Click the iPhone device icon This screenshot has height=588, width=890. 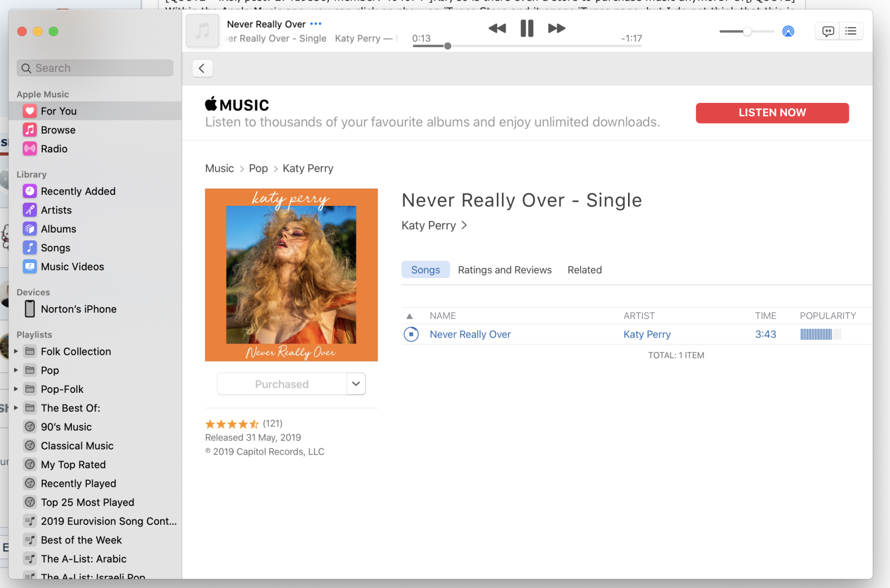tap(30, 309)
